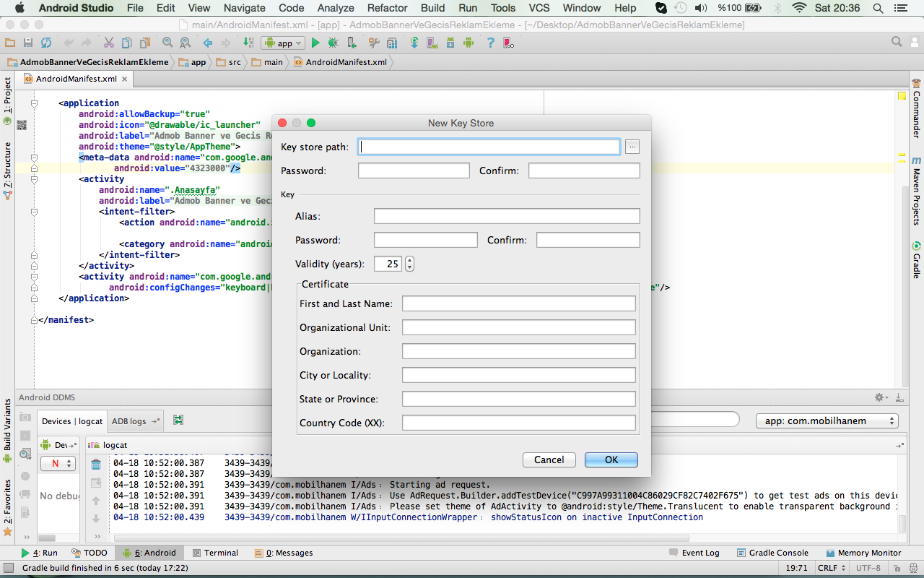Click the DDMS system information magnifier icon
The height and width of the screenshot is (578, 924).
point(25,454)
